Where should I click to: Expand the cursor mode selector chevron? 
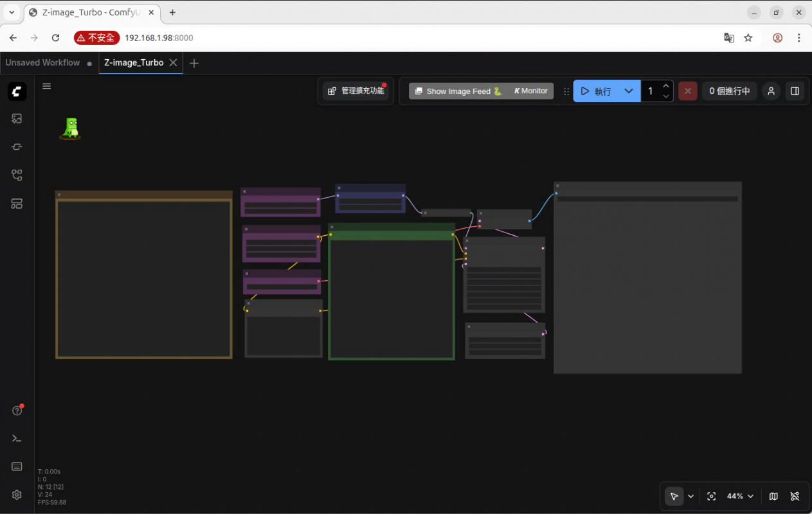[691, 497]
